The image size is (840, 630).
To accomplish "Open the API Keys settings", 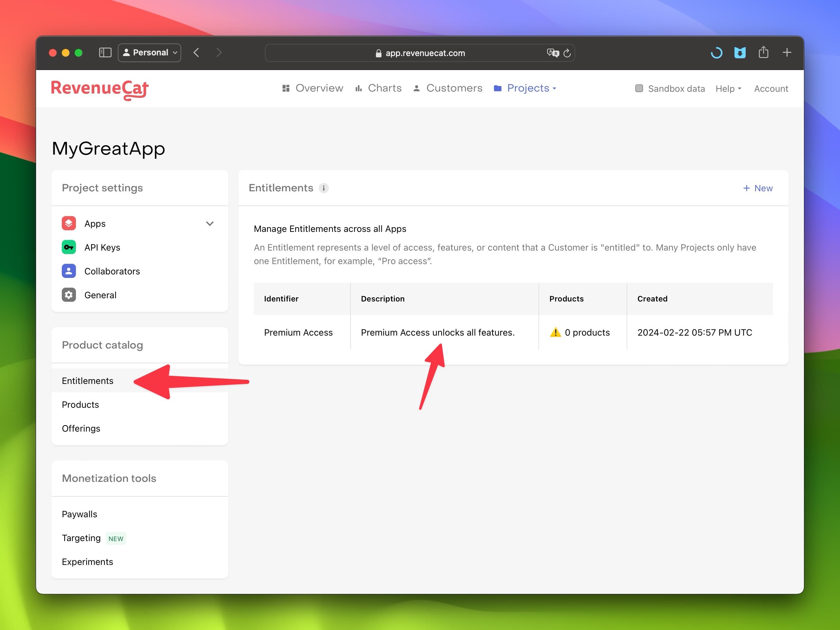I will (140, 247).
